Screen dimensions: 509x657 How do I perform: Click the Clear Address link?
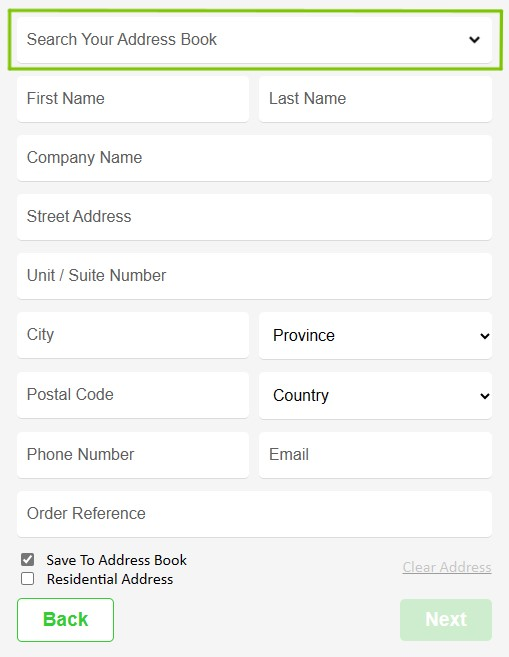click(447, 567)
